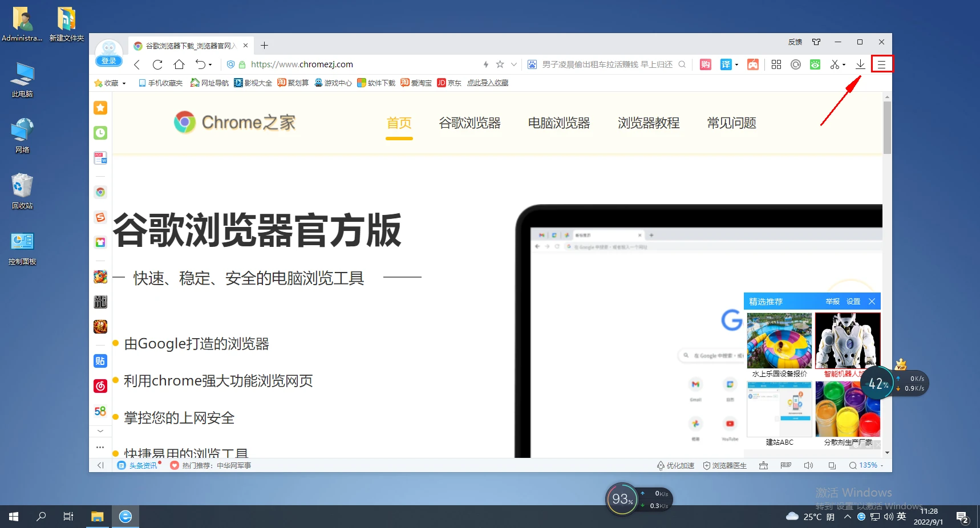Click the undo closed tab icon

[200, 64]
